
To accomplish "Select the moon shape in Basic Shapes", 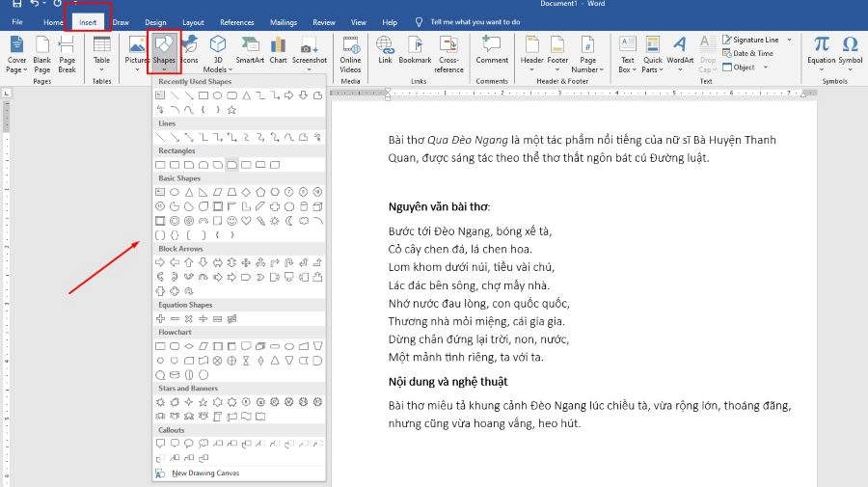I will point(288,221).
